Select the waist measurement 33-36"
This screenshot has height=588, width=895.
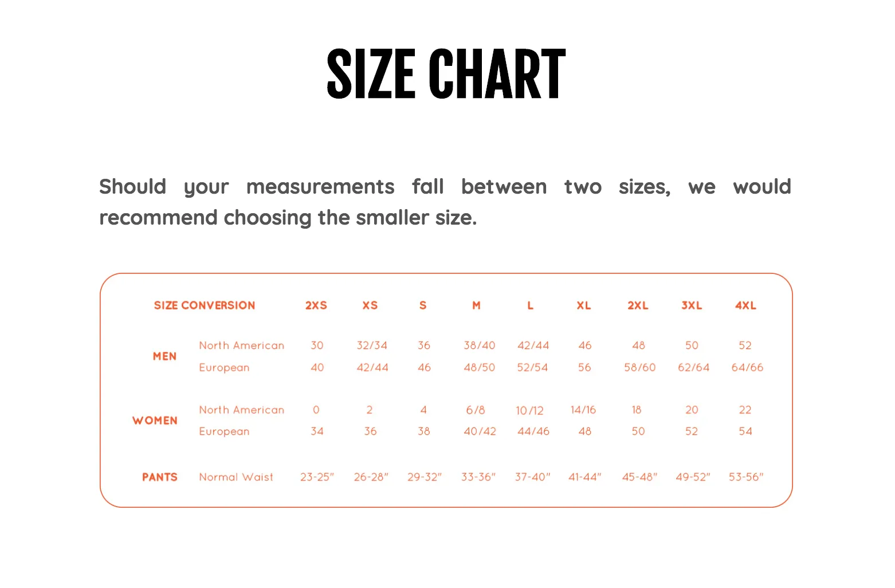[478, 477]
